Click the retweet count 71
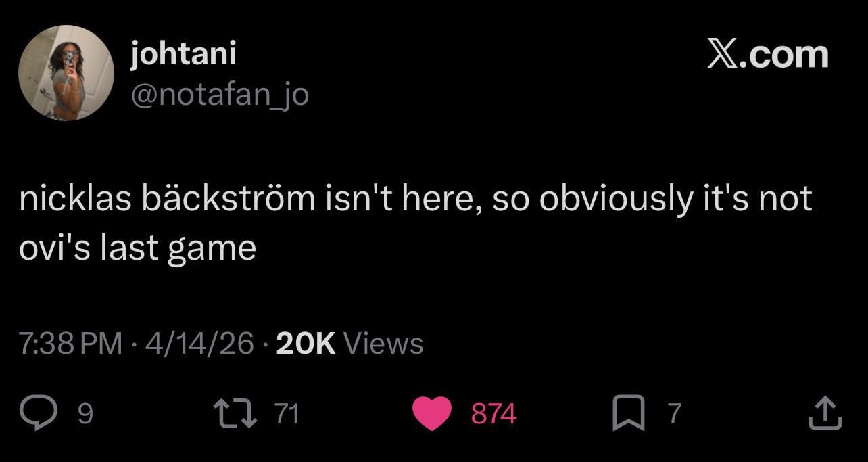868x462 pixels. coord(287,411)
